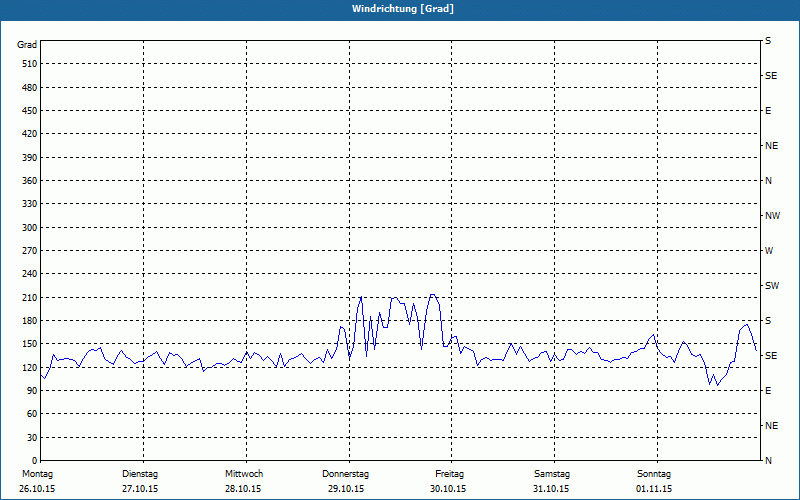This screenshot has height=500, width=800.
Task: Click the 'Donnerstag' day label
Action: click(x=345, y=474)
